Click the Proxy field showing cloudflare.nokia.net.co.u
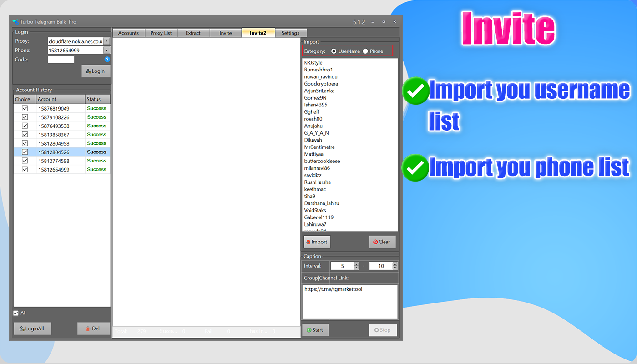 click(x=76, y=41)
